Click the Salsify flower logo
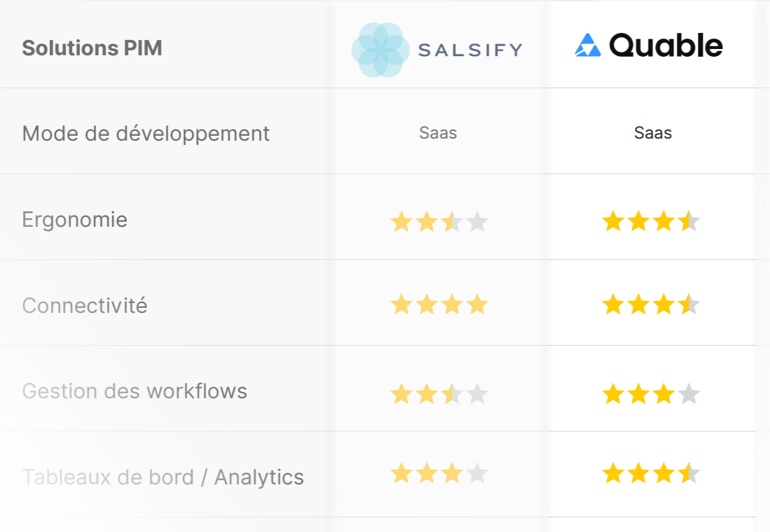Viewport: 770px width, 532px height. click(380, 50)
